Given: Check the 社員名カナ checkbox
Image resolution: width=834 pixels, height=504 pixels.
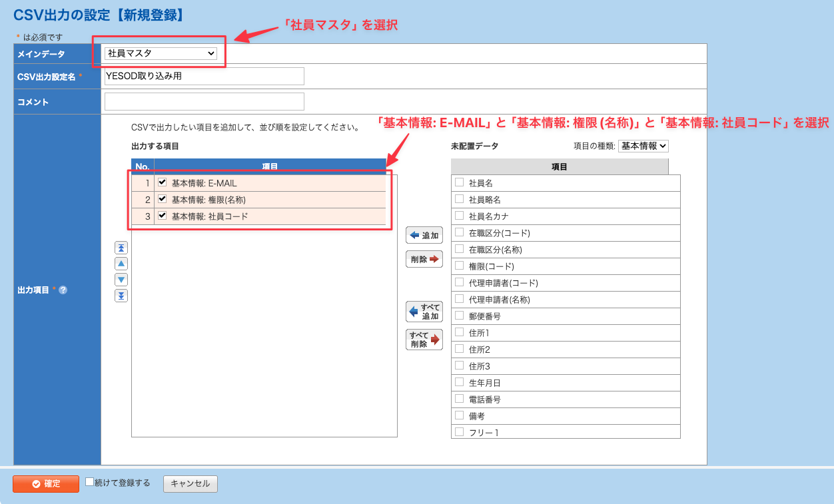Looking at the screenshot, I should coord(459,215).
